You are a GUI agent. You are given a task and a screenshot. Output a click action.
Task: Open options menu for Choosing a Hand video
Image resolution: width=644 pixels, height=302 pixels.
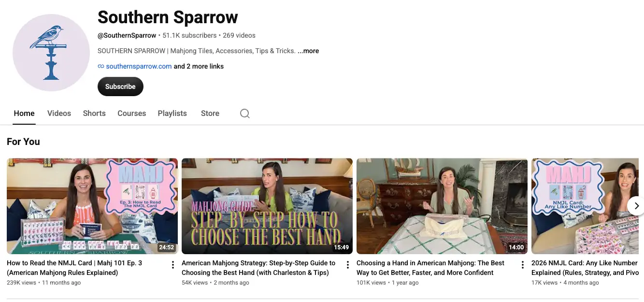tap(523, 265)
